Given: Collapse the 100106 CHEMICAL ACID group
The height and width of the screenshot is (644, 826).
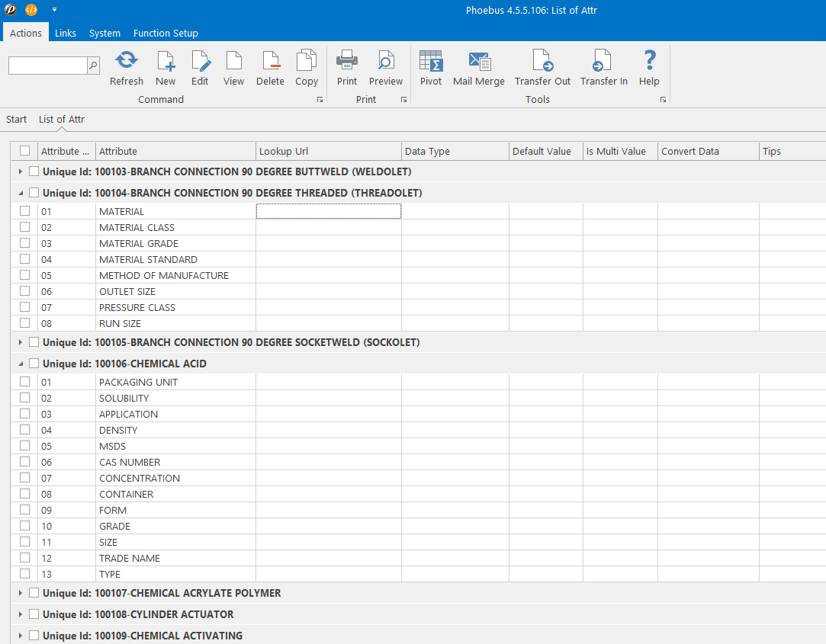Looking at the screenshot, I should click(20, 364).
